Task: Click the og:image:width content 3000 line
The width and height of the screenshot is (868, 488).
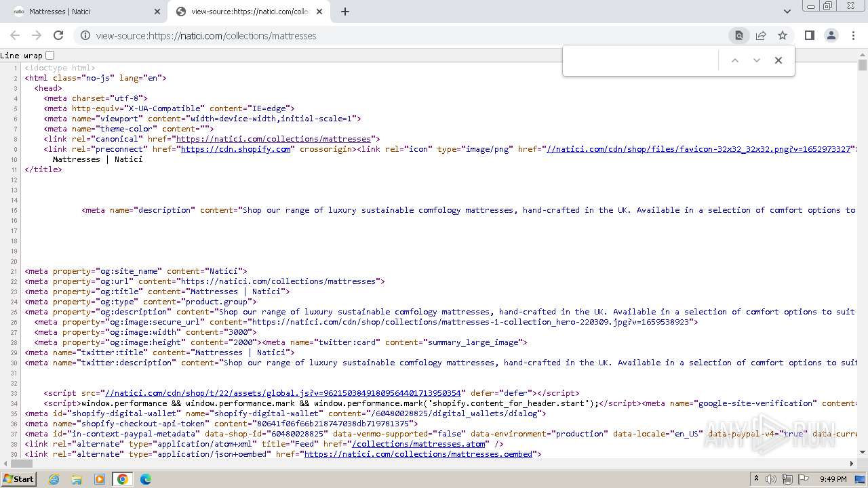Action: coord(146,332)
